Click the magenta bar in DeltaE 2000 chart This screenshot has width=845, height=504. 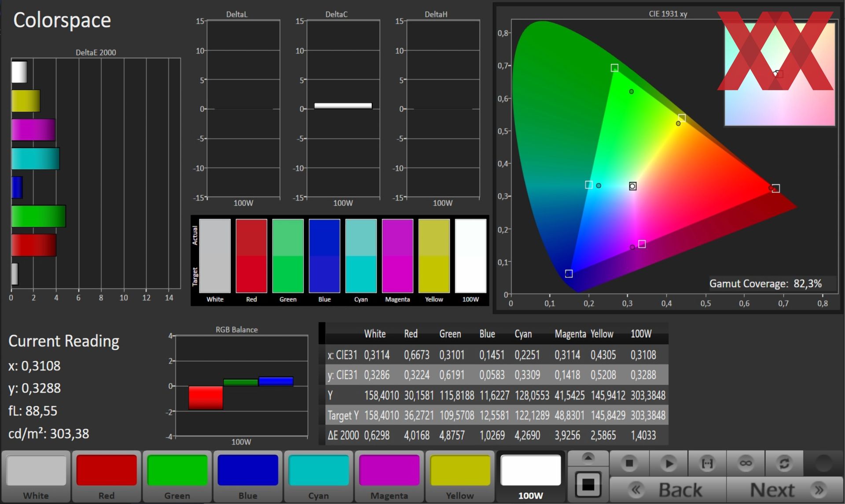coord(33,130)
